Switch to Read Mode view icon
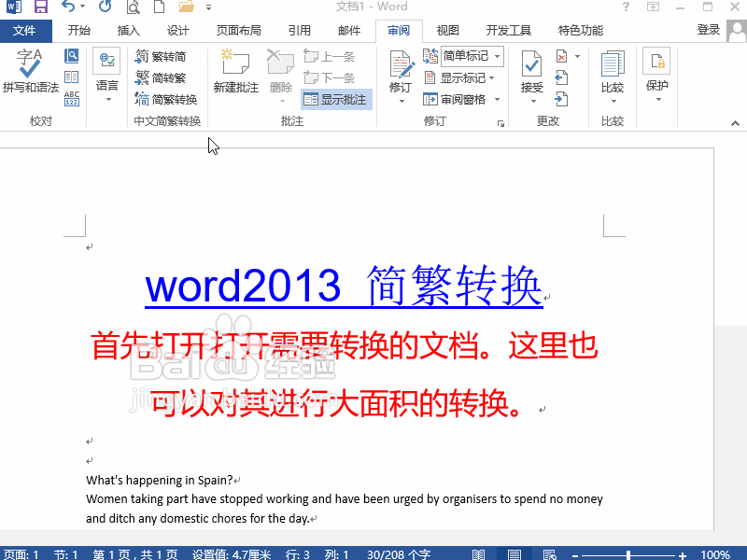The image size is (747, 560). click(478, 554)
